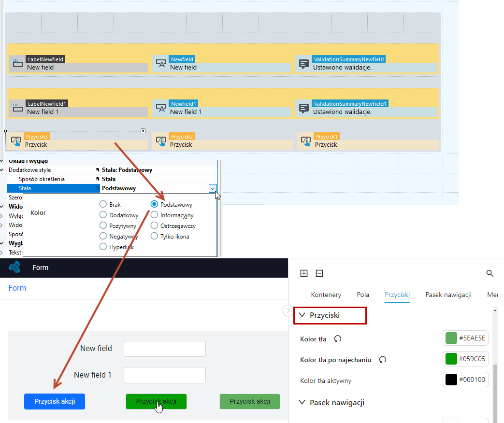Click the LabelNewfield label icon
The height and width of the screenshot is (423, 504).
point(18,63)
